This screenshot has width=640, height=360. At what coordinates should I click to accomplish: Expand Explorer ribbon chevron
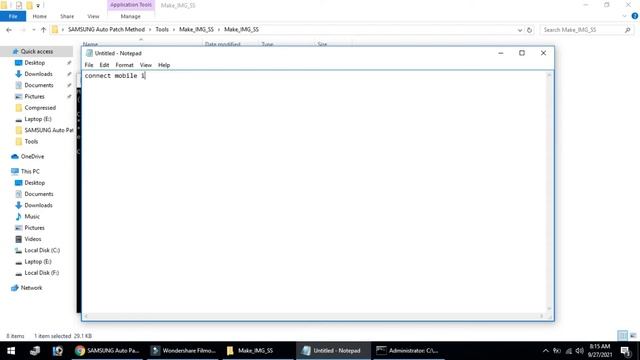pos(624,16)
